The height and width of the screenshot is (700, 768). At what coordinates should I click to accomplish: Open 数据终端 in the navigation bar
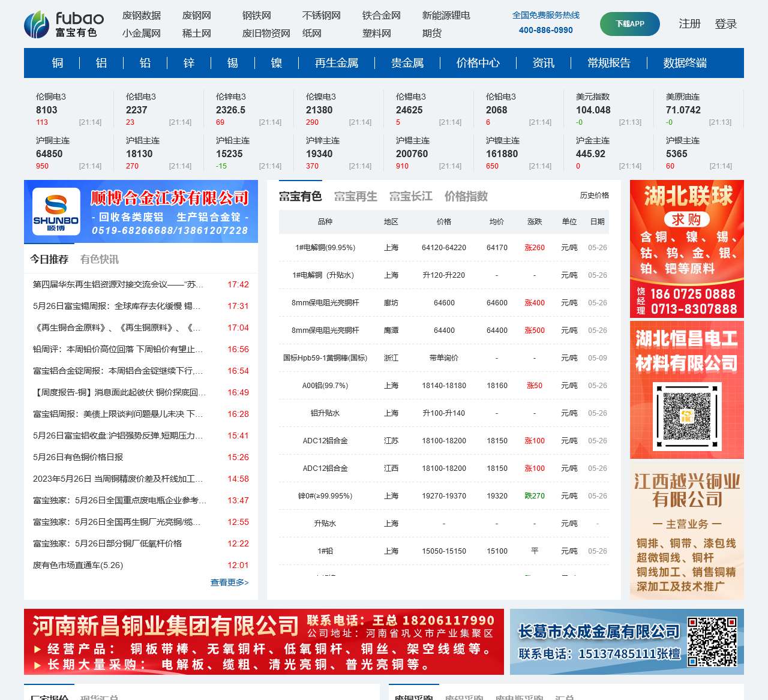(685, 63)
